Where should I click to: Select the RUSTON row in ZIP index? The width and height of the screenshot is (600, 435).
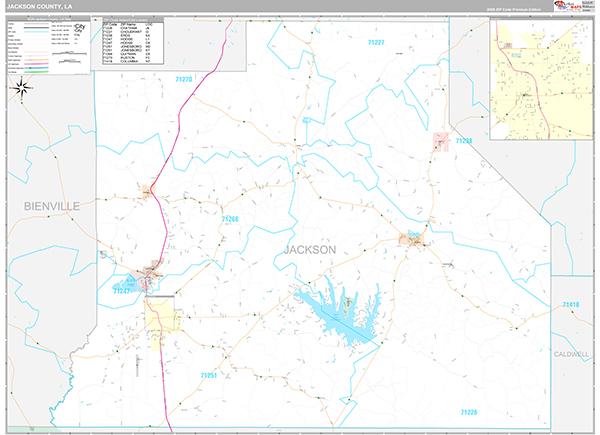coord(127,58)
